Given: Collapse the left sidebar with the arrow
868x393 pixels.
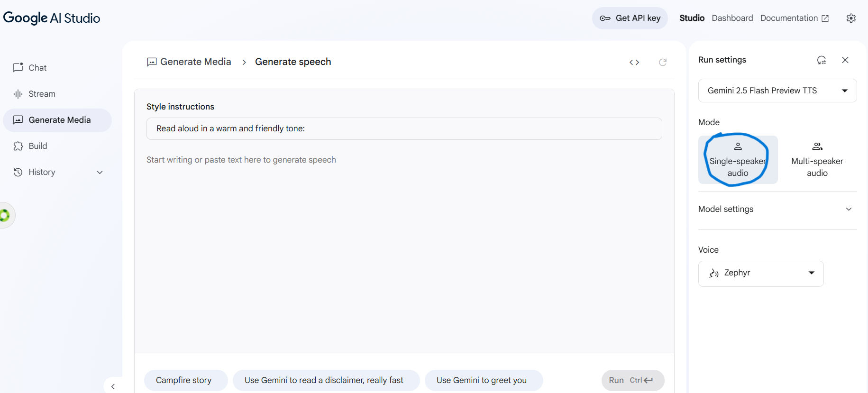Looking at the screenshot, I should click(x=113, y=386).
